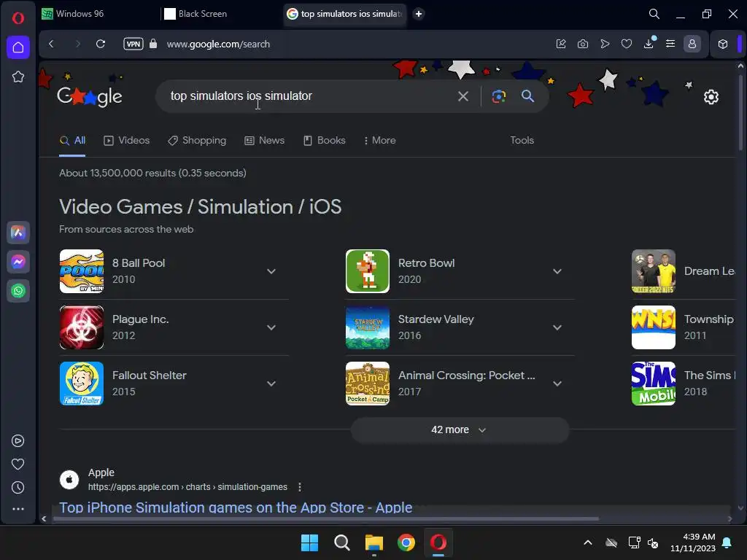Open the More search filters menu
747x560 pixels.
pos(379,141)
